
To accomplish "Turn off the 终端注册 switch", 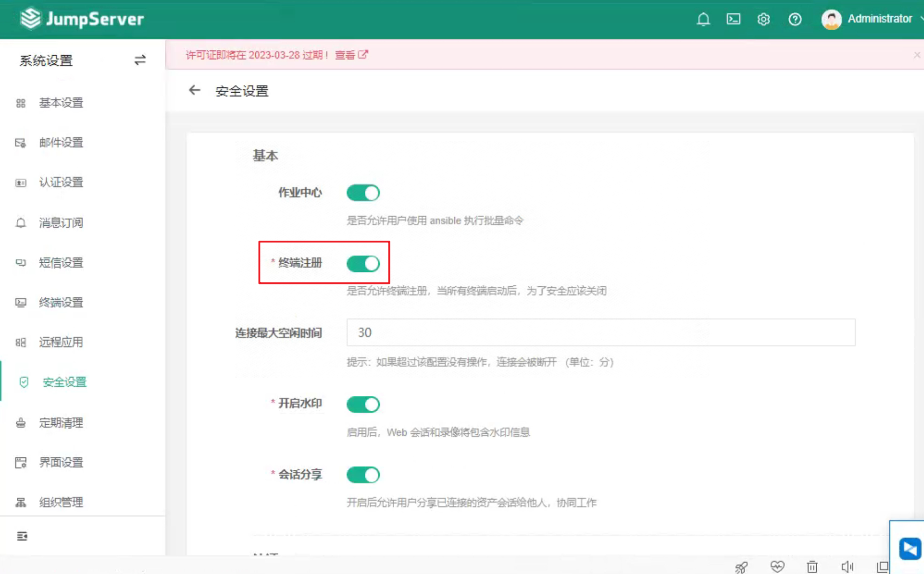I will tap(364, 264).
